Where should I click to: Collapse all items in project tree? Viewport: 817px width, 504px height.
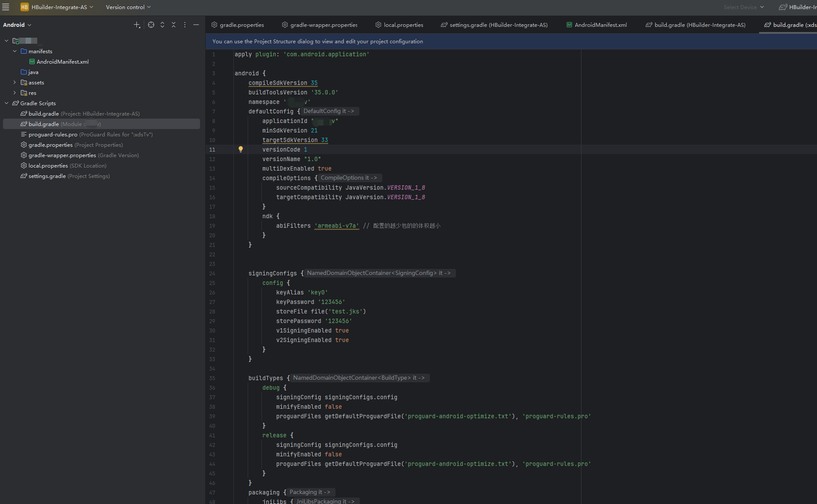tap(174, 25)
